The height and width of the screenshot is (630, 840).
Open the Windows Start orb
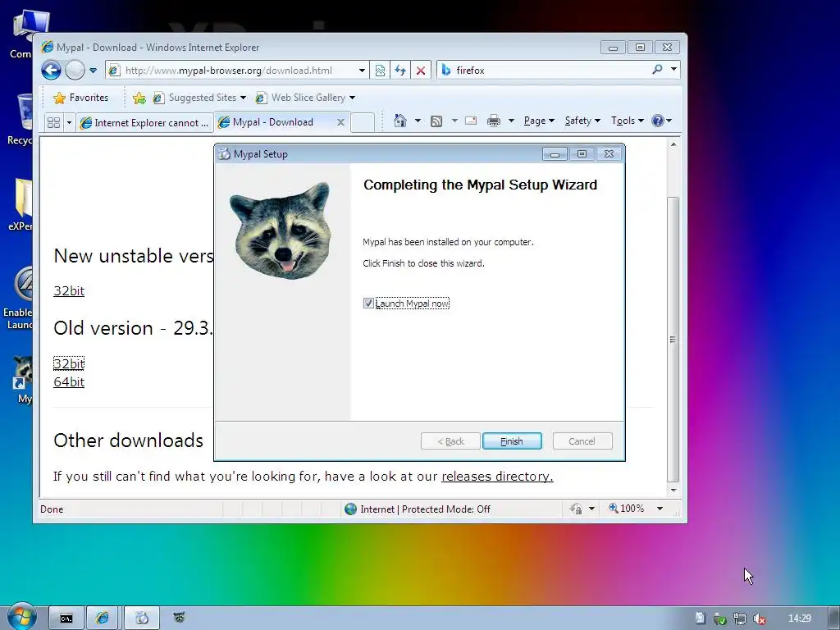click(x=21, y=617)
